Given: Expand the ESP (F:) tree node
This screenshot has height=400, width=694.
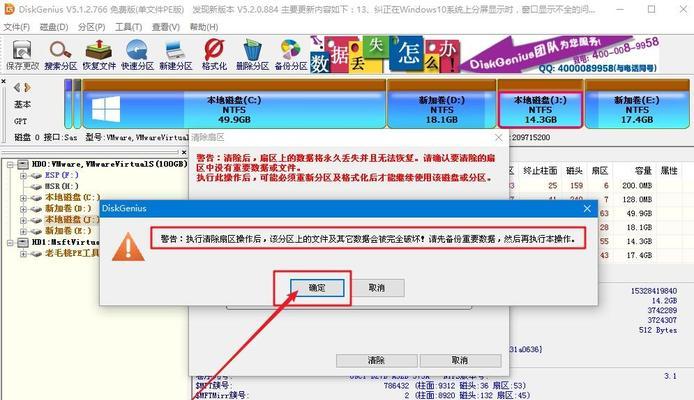Looking at the screenshot, I should [x=23, y=176].
